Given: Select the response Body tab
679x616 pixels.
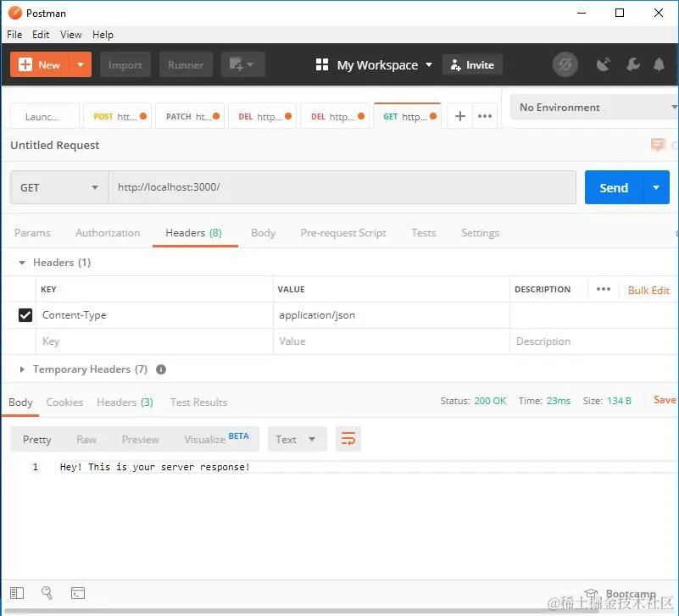Looking at the screenshot, I should 20,402.
